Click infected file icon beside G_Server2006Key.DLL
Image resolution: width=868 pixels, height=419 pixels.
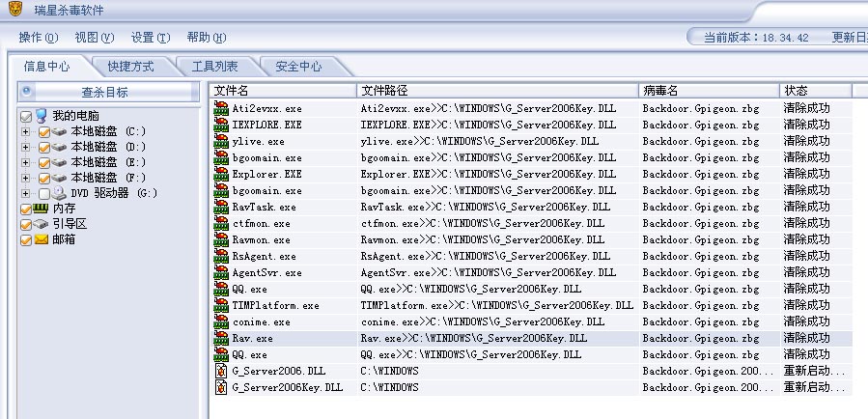point(221,387)
